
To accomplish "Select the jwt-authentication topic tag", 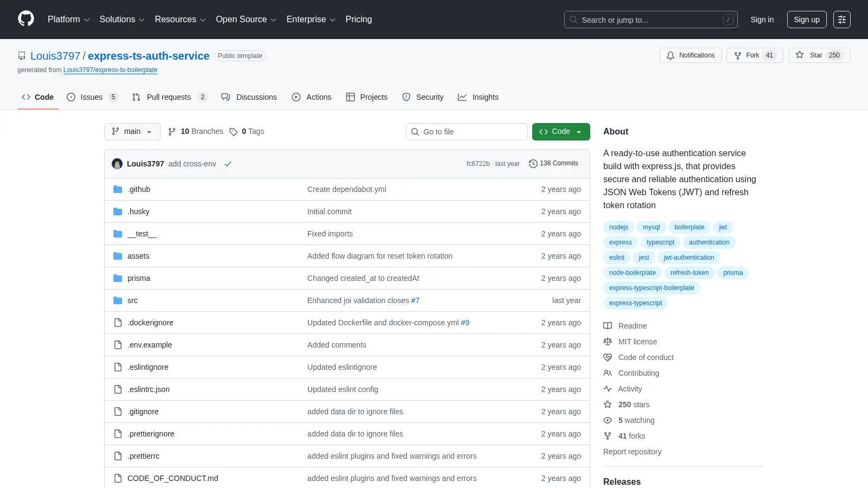I will point(688,258).
